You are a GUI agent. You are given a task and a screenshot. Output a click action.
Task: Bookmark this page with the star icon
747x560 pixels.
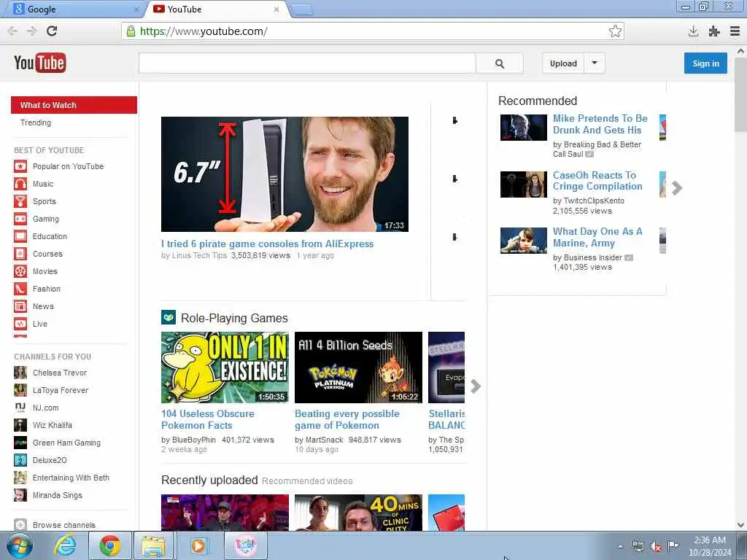pyautogui.click(x=615, y=31)
